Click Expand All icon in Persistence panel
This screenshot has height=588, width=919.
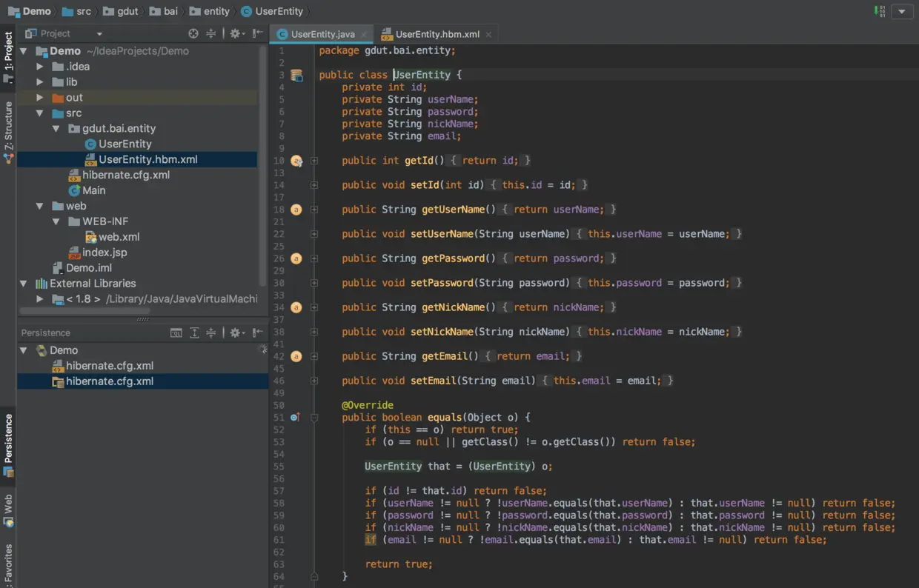click(194, 333)
